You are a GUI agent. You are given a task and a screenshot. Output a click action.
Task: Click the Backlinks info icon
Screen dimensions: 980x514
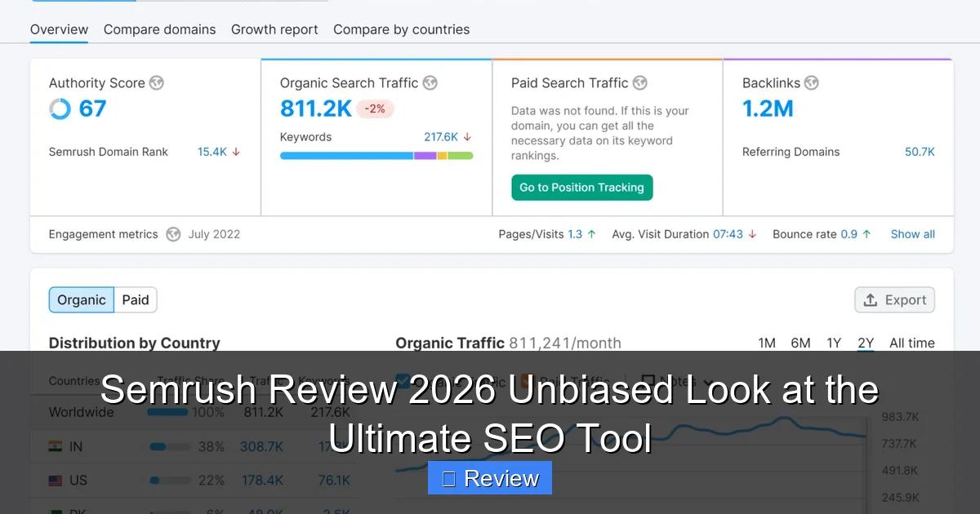click(x=811, y=82)
